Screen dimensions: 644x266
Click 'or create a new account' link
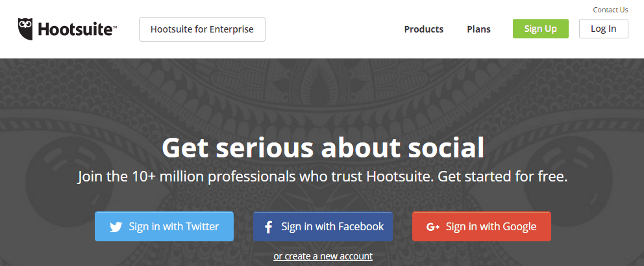[x=323, y=256]
